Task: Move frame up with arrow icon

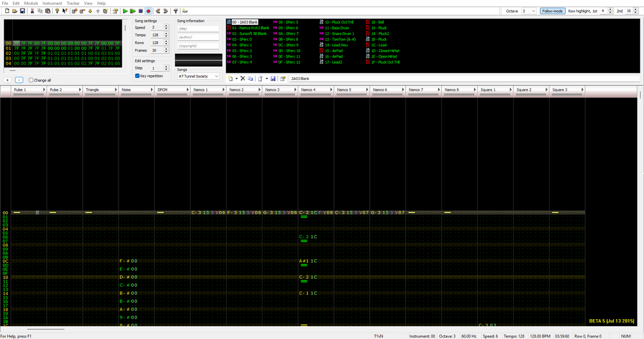Action: point(98,11)
